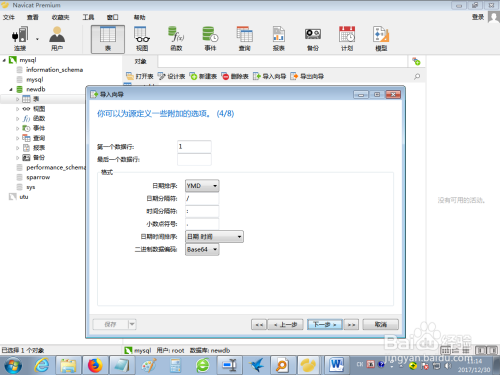Click the date delimiter input field
Screen dimensions: 500x375
pos(202,199)
